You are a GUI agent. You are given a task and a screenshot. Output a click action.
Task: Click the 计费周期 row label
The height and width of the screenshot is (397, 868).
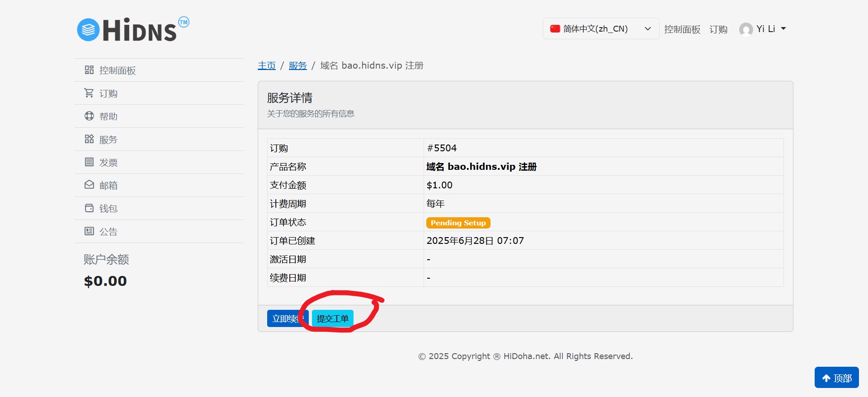288,203
